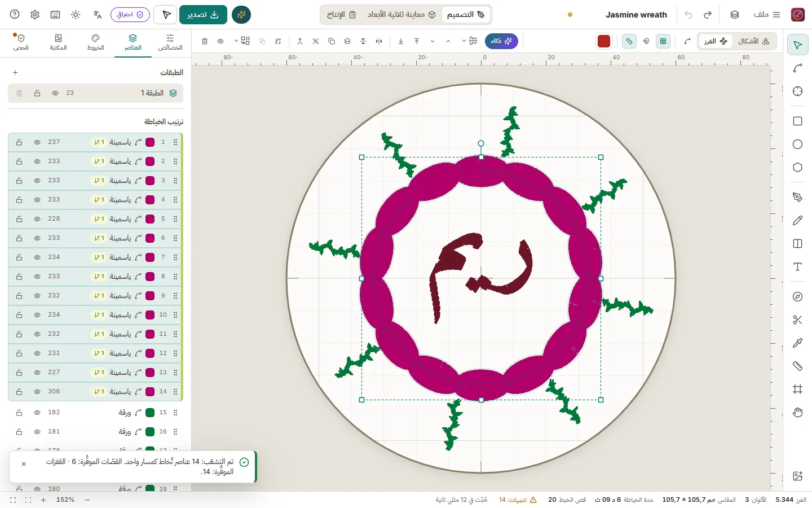Click the احترافي professional badge
Image resolution: width=812 pixels, height=508 pixels.
tap(130, 15)
